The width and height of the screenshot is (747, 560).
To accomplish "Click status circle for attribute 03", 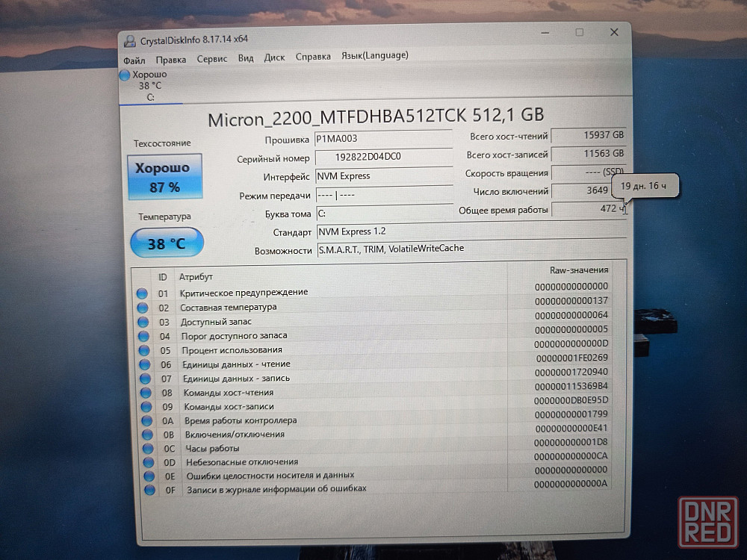I will 143,322.
